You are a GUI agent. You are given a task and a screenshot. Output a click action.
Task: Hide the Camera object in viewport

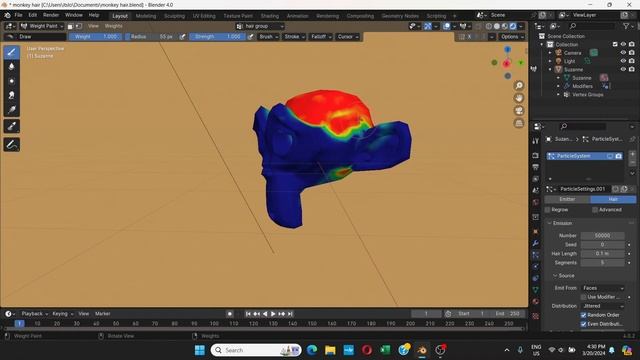623,53
